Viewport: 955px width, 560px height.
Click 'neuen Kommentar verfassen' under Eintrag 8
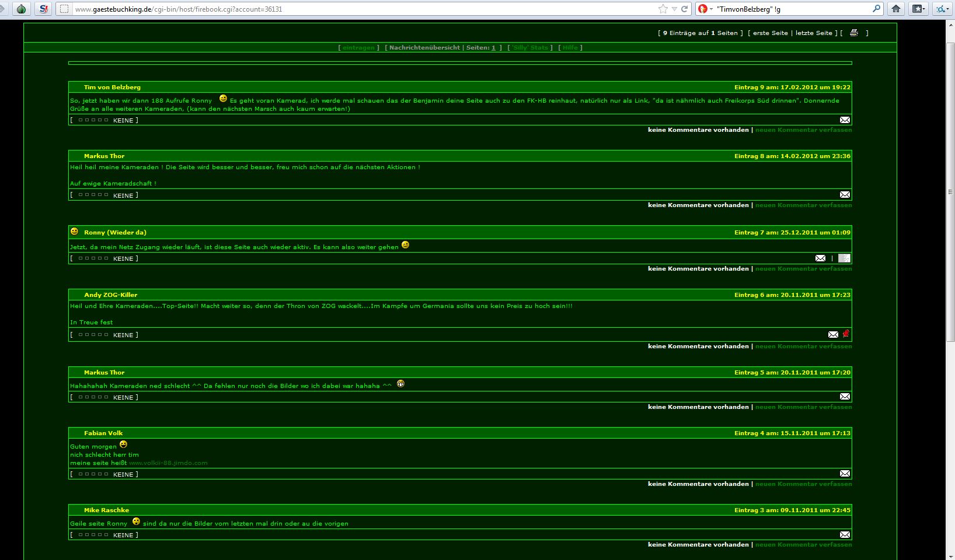[x=803, y=205]
